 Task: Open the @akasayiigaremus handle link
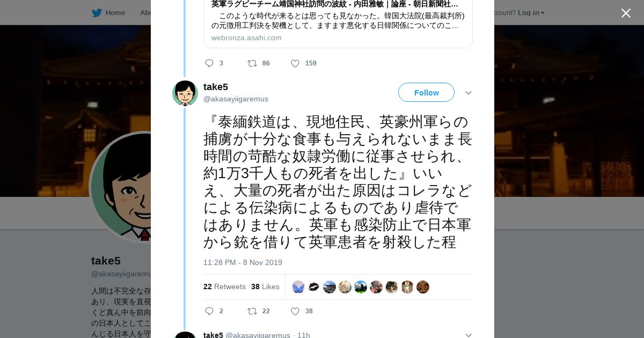point(236,99)
